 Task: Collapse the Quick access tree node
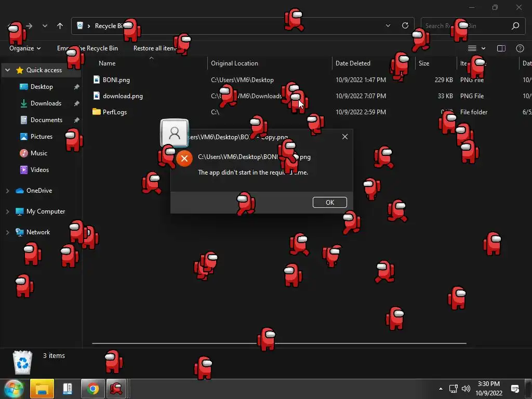pyautogui.click(x=7, y=70)
